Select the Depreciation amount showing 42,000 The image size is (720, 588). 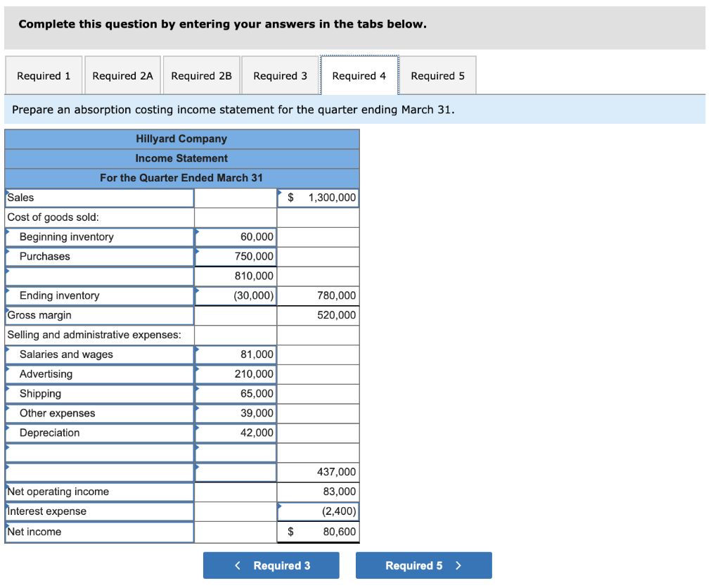[236, 433]
